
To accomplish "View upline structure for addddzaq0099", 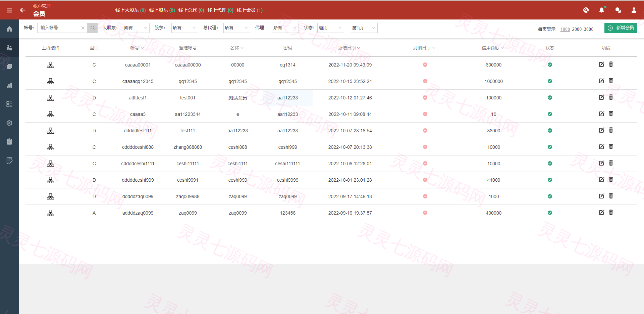I will (x=50, y=213).
